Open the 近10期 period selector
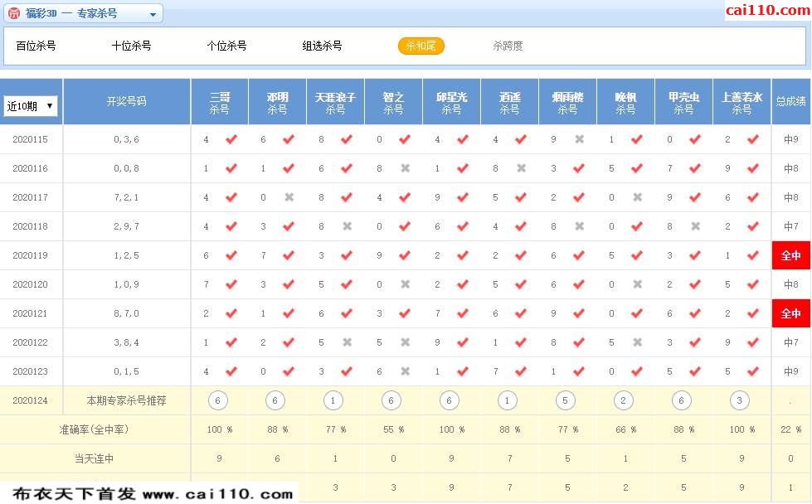The image size is (812, 504). tap(30, 106)
